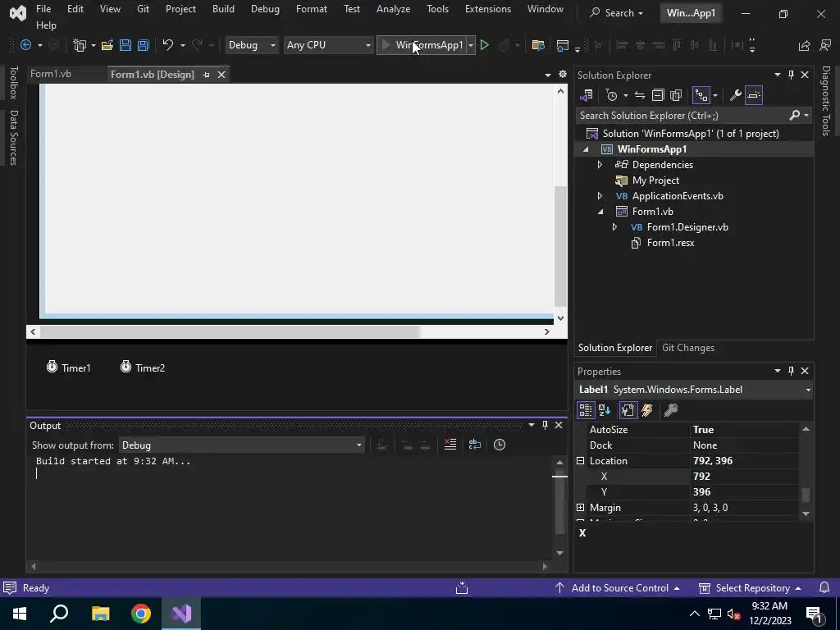Open Google Chrome from the taskbar
The width and height of the screenshot is (840, 630).
pos(141,614)
